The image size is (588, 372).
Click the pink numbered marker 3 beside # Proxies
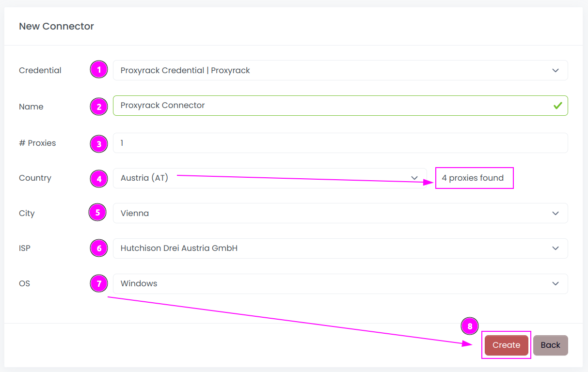(99, 143)
